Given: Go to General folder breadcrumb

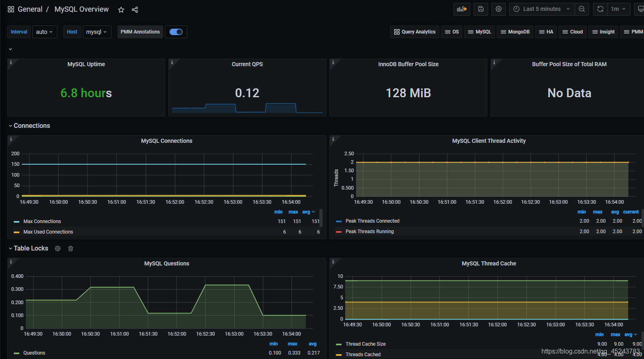Looking at the screenshot, I should [30, 9].
